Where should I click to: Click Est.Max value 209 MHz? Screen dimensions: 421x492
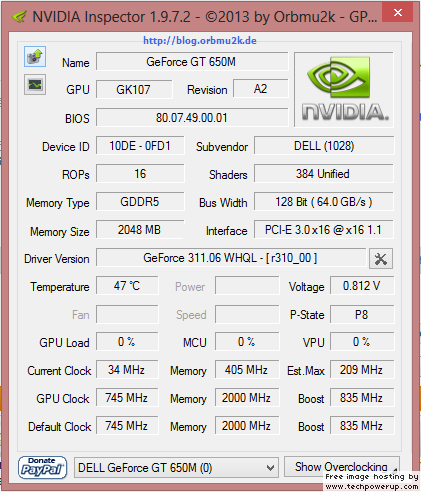[362, 370]
